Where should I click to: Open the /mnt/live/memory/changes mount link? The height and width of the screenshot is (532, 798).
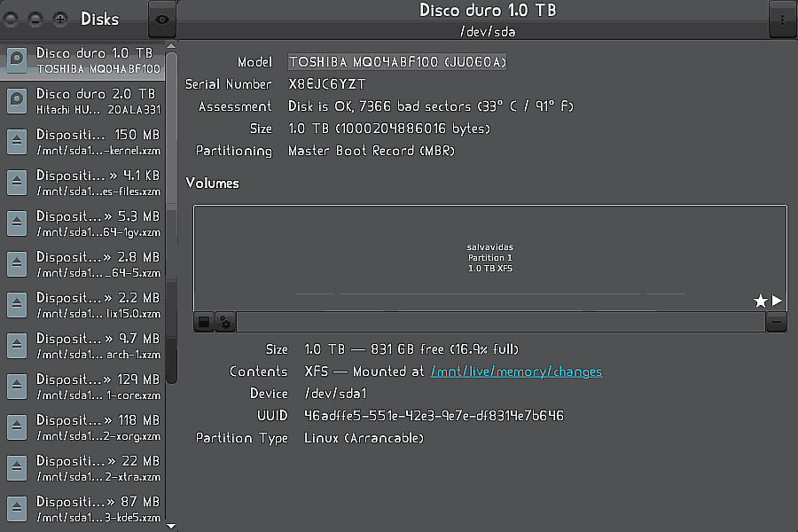(516, 372)
